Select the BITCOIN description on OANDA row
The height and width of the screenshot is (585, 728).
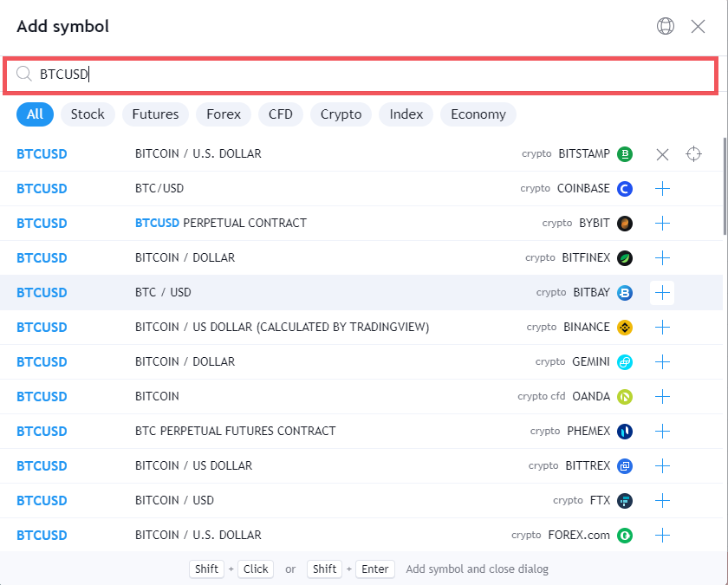157,397
